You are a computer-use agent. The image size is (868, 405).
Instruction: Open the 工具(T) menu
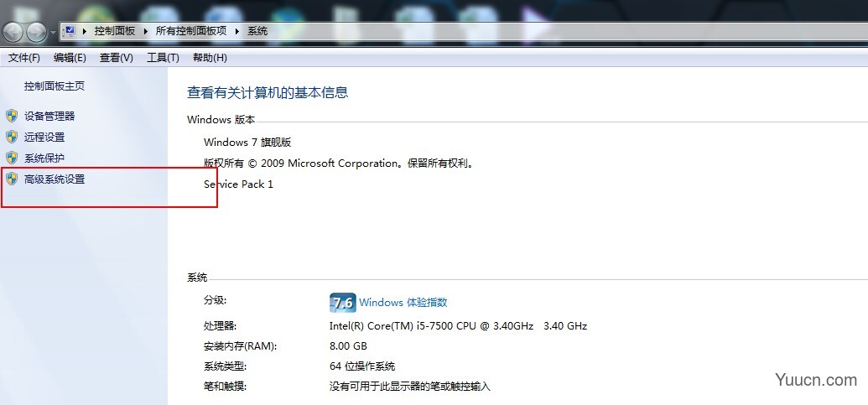163,58
